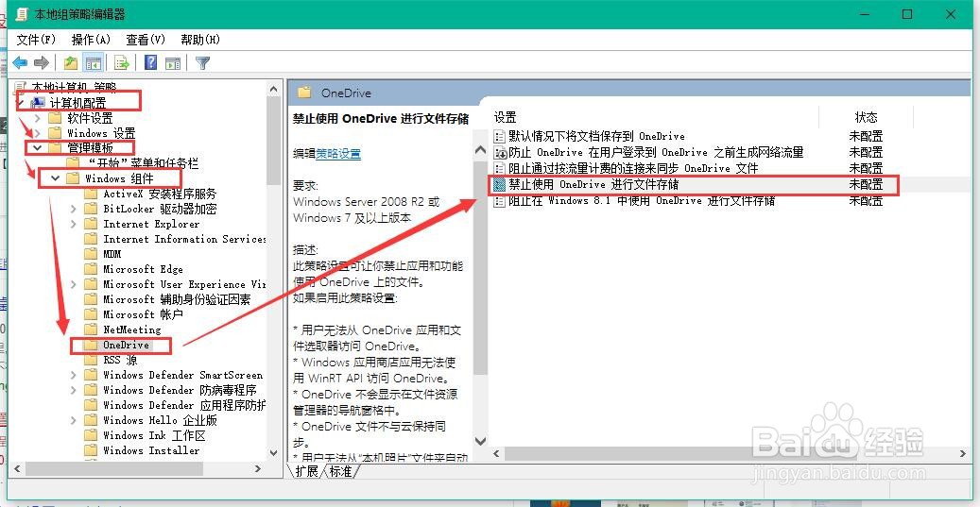Open the 策略设置 edit link
Viewport: 980px width, 507px height.
pos(338,154)
